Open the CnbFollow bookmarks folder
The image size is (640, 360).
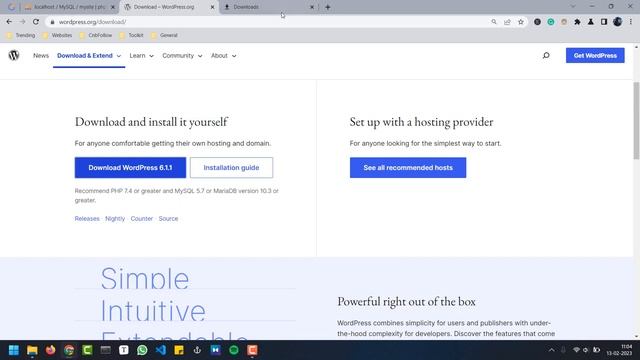tap(96, 36)
